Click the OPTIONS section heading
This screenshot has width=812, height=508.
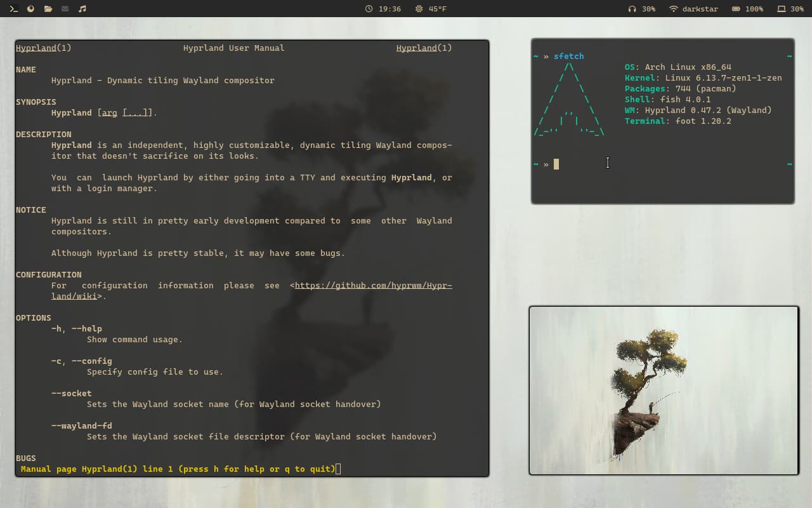(x=34, y=318)
